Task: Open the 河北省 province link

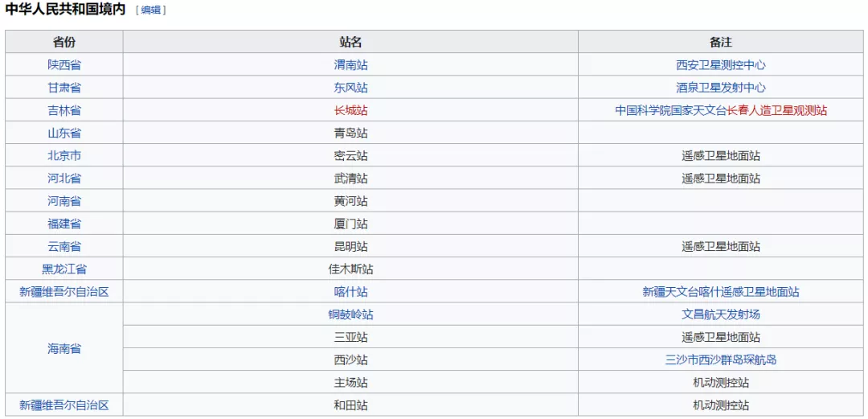Action: tap(64, 179)
